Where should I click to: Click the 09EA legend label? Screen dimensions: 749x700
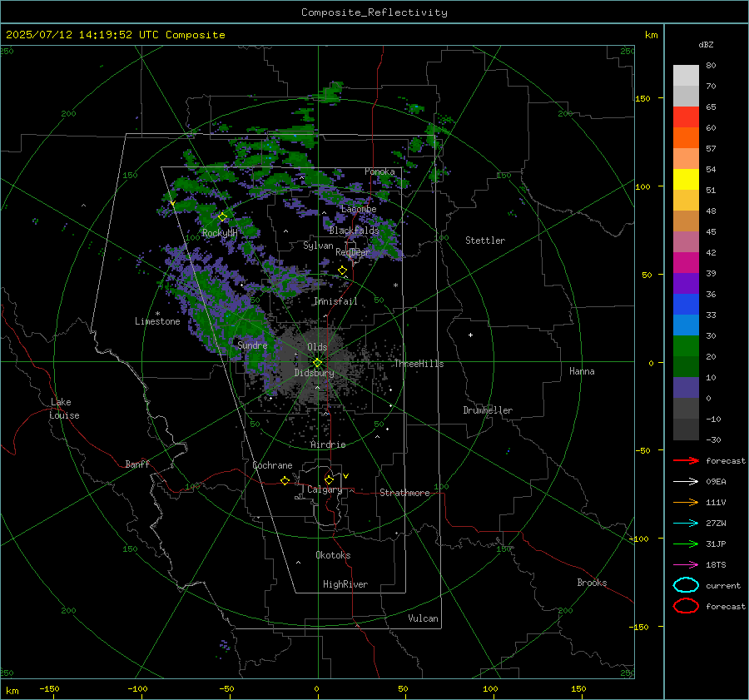click(x=716, y=482)
